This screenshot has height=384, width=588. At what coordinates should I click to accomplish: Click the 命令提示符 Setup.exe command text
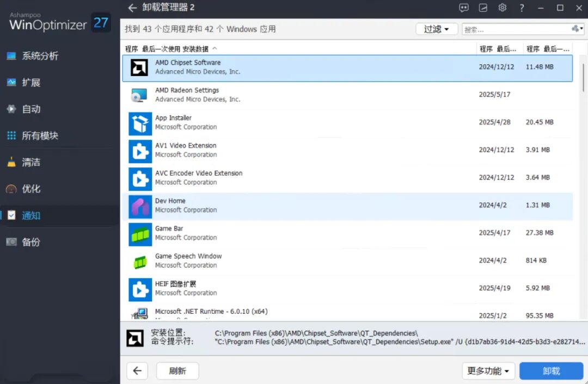[400, 342]
